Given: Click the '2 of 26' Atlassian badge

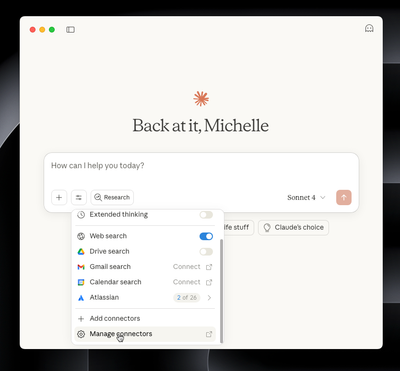Looking at the screenshot, I should pos(187,297).
